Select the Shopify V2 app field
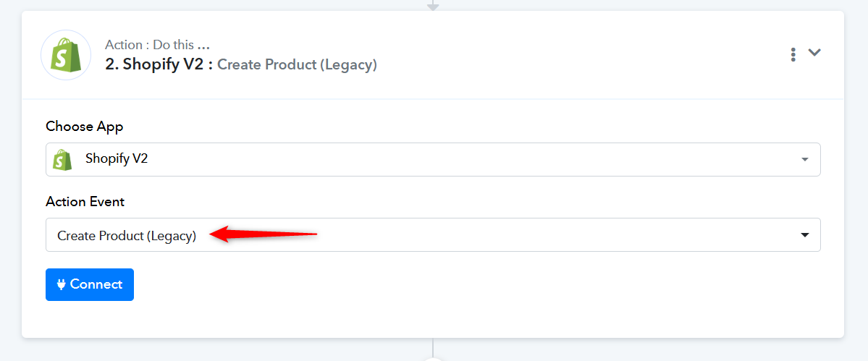This screenshot has width=868, height=361. pyautogui.click(x=433, y=160)
